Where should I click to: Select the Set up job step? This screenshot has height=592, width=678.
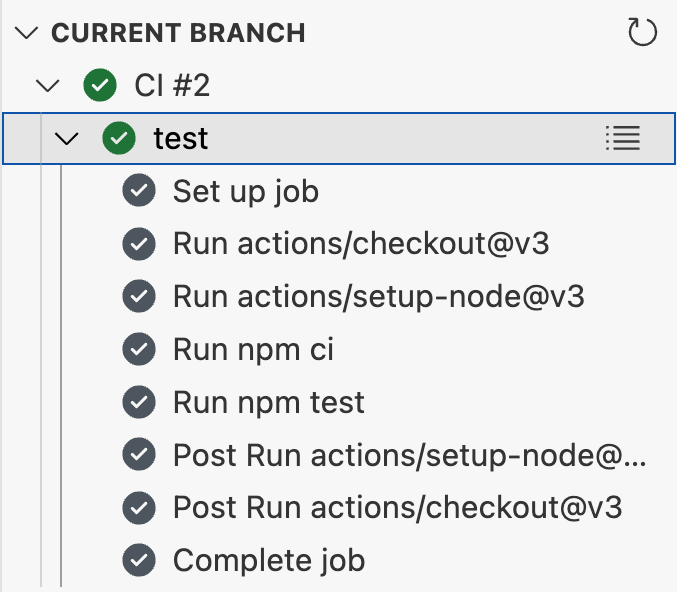pyautogui.click(x=245, y=191)
